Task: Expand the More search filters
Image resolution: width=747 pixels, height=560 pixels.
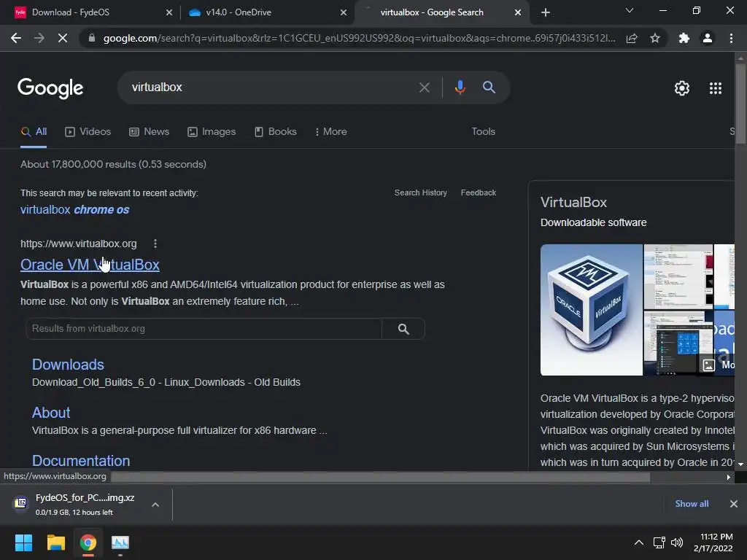Action: pos(330,131)
